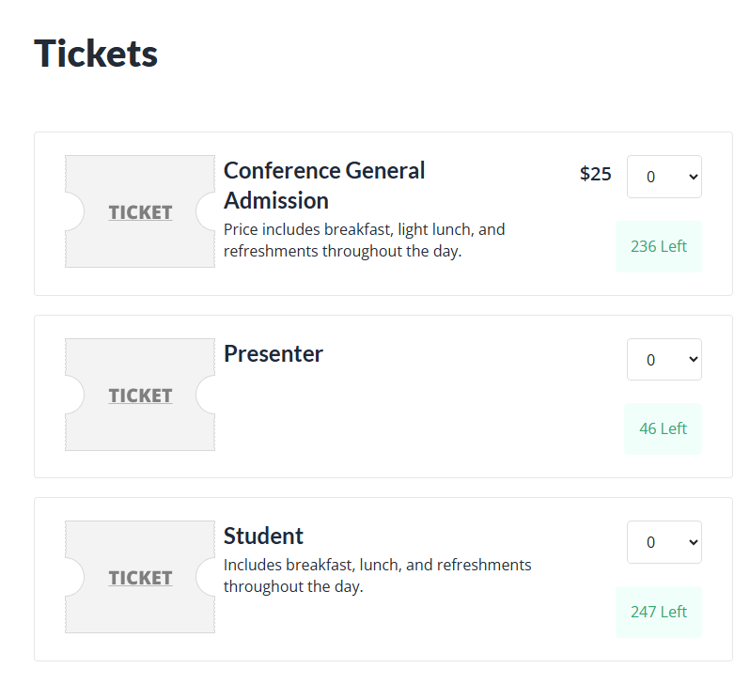750x700 pixels.
Task: Open the Presenter ticket quantity dropdown
Action: pyautogui.click(x=664, y=360)
